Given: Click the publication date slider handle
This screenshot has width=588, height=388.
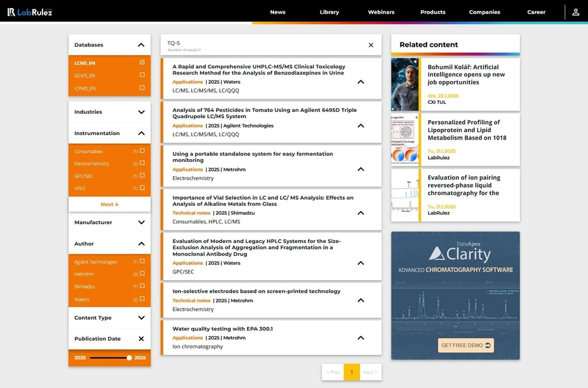Looking at the screenshot, I should click(x=129, y=358).
